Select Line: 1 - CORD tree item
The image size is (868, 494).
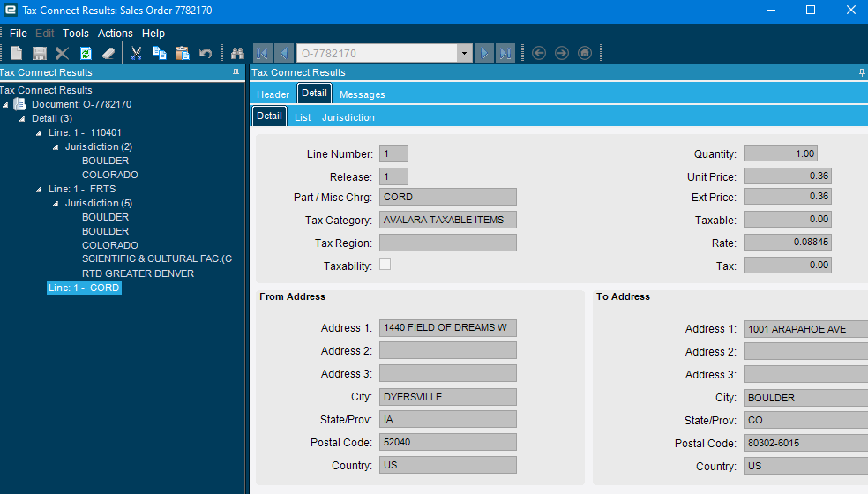pyautogui.click(x=84, y=288)
